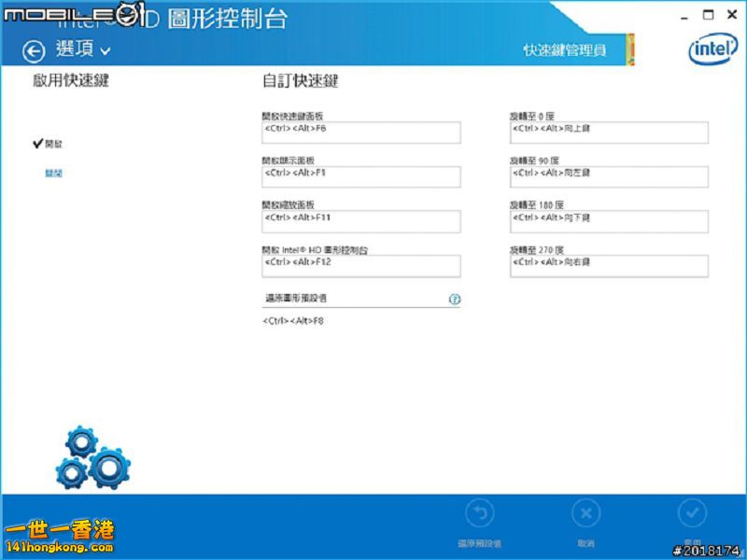Click the Ctrl Alt F11 hotkey field

coord(361,221)
